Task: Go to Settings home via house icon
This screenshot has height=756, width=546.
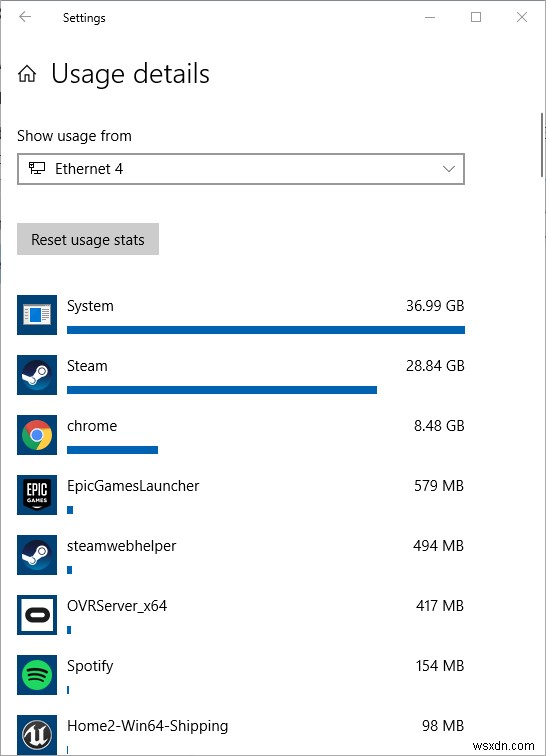Action: point(27,74)
